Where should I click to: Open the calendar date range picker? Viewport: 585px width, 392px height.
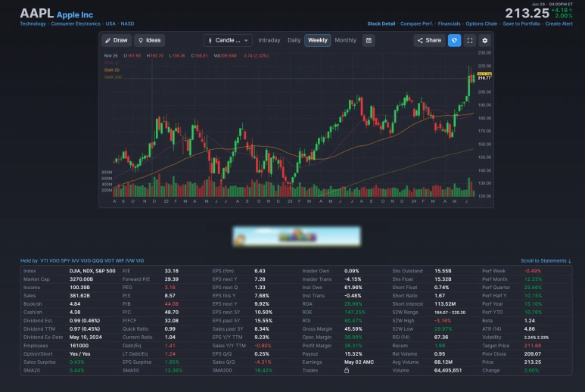[369, 40]
